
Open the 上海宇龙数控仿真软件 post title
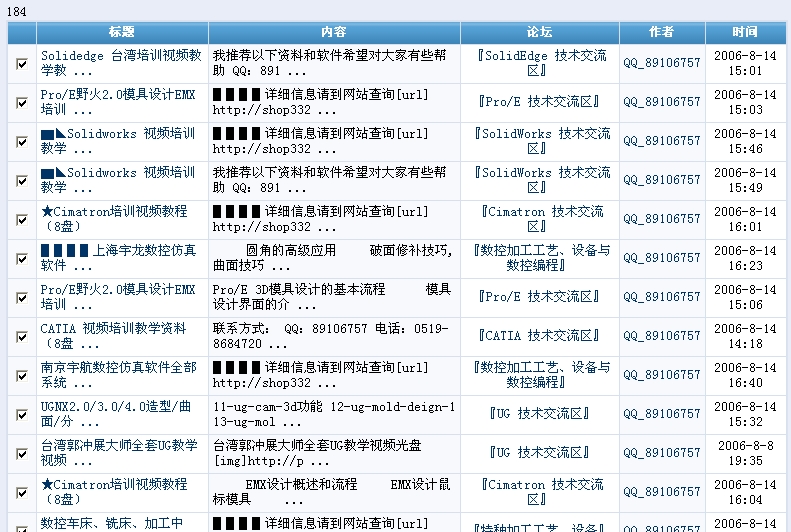tap(119, 258)
